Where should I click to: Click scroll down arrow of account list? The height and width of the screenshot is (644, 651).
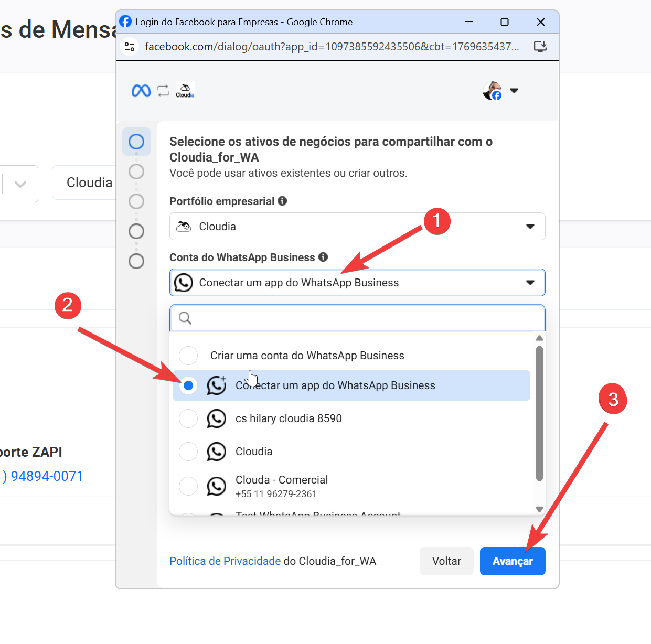[x=539, y=509]
